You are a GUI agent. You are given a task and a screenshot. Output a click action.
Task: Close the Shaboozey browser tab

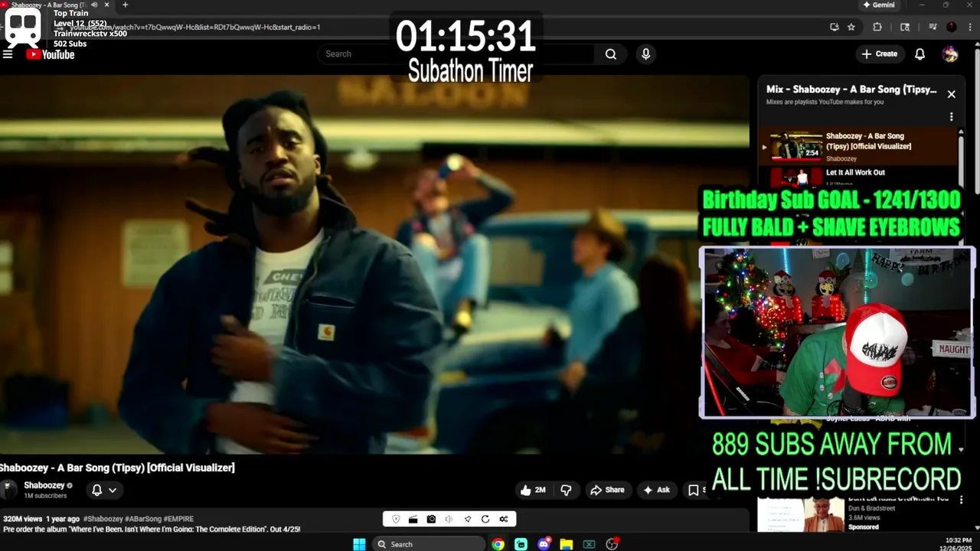pos(106,5)
